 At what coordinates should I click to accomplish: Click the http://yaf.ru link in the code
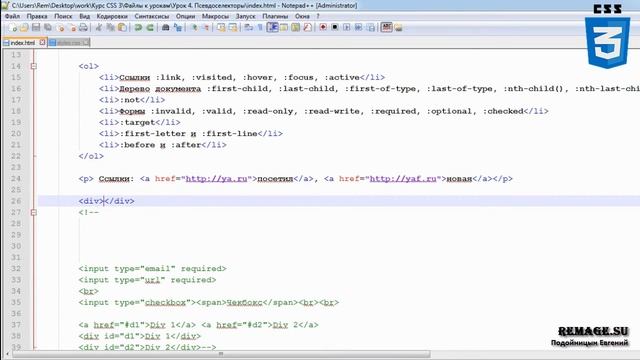click(403, 179)
